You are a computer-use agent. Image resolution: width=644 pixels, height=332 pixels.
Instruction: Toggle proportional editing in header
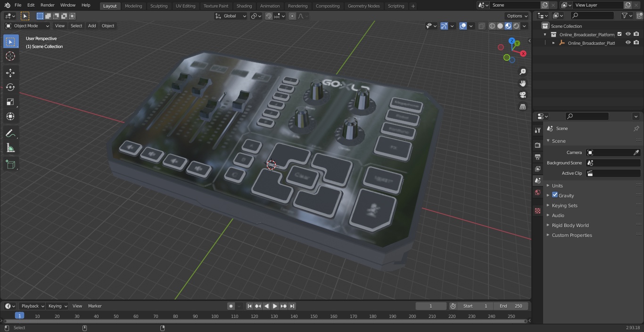(292, 16)
